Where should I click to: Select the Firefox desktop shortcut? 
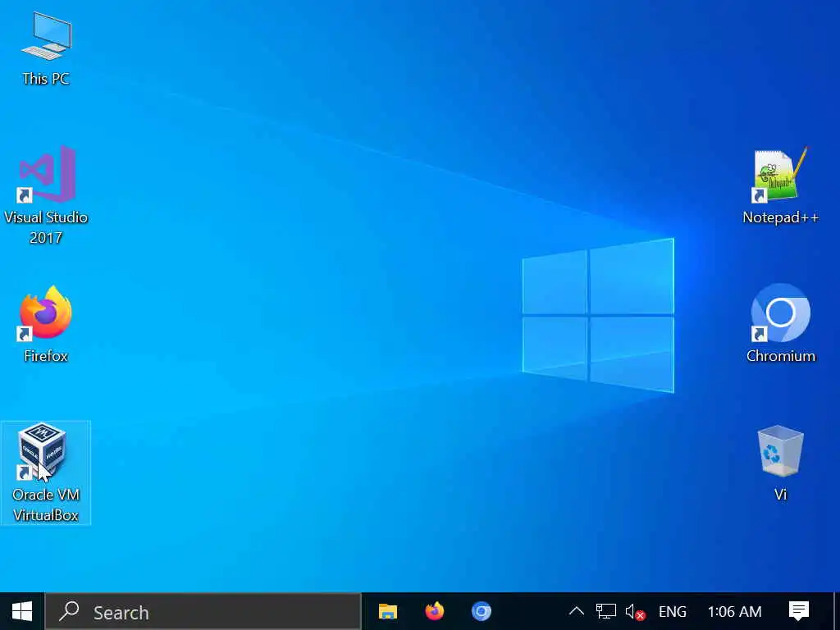click(x=46, y=324)
